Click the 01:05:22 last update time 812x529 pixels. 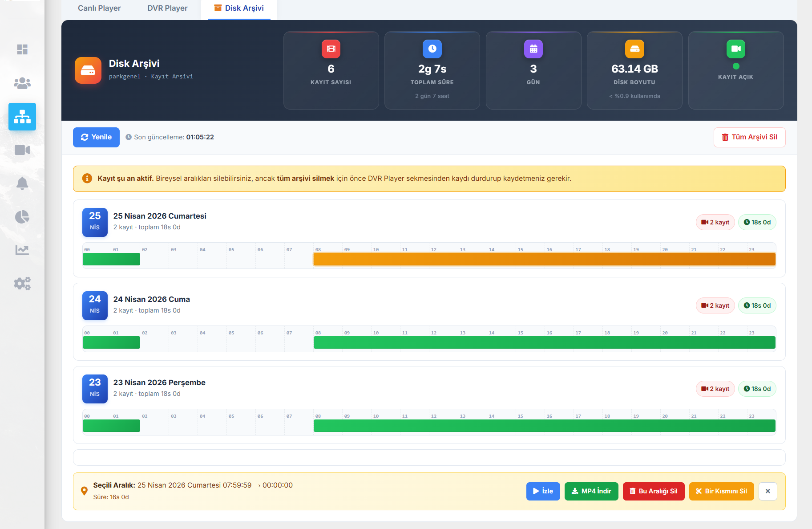[200, 137]
